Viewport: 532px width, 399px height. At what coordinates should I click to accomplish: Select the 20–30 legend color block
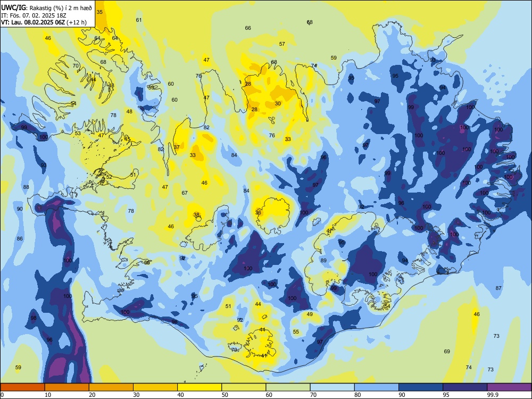click(x=111, y=387)
